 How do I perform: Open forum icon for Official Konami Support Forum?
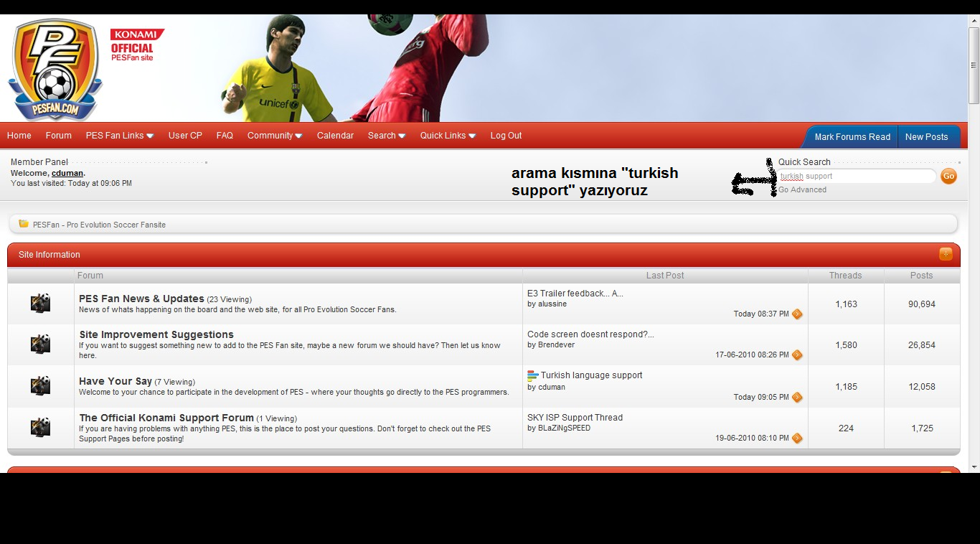pos(41,427)
